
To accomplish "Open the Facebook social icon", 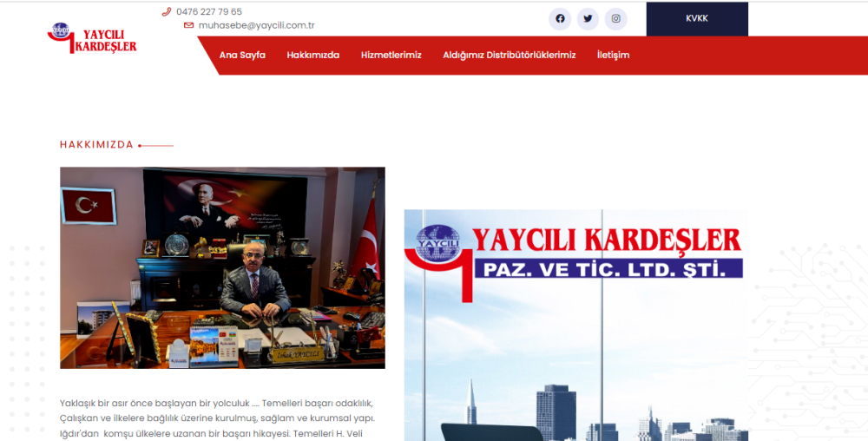I will click(560, 19).
